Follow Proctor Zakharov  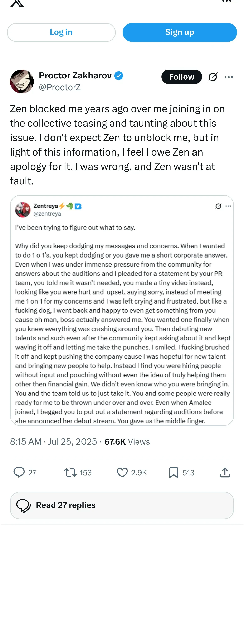pyautogui.click(x=181, y=77)
